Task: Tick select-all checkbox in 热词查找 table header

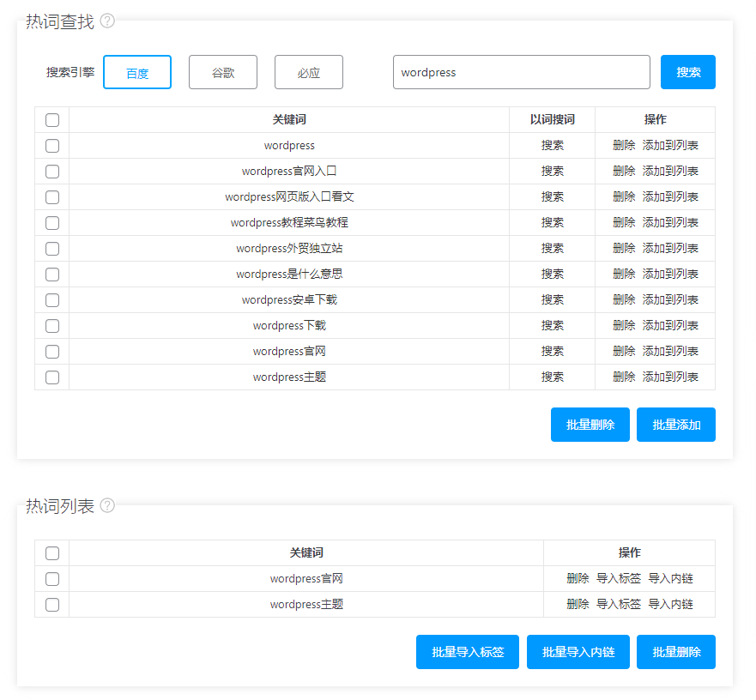Action: pyautogui.click(x=52, y=120)
